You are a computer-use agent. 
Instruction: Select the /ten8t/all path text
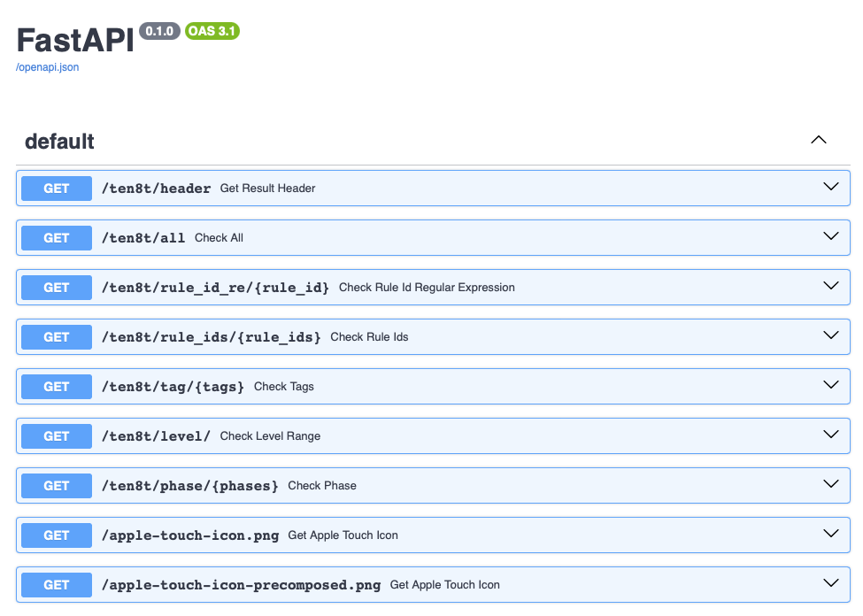coord(143,238)
